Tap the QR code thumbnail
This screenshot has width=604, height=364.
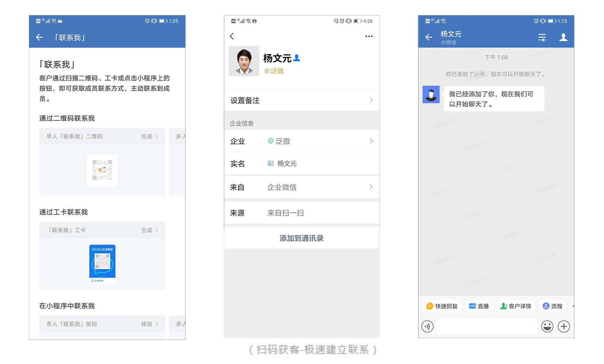coord(102,170)
